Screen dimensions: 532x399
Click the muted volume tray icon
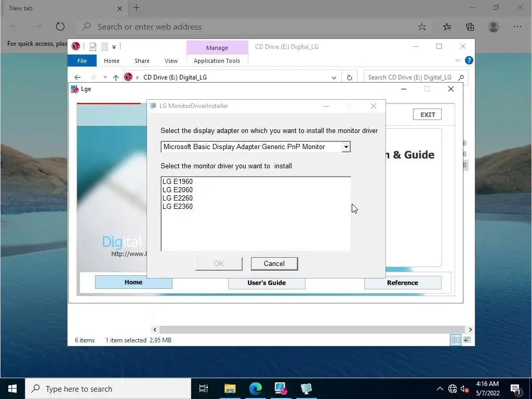[x=464, y=389]
